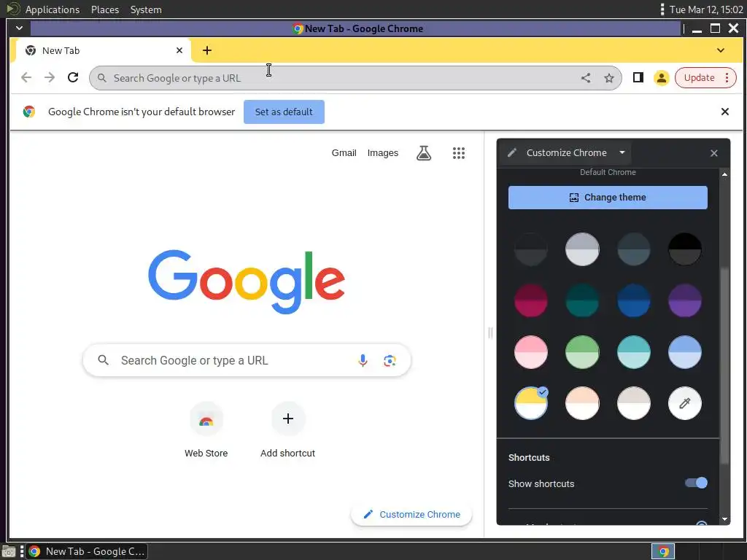Toggle the side panel icon
747x560 pixels.
point(638,77)
